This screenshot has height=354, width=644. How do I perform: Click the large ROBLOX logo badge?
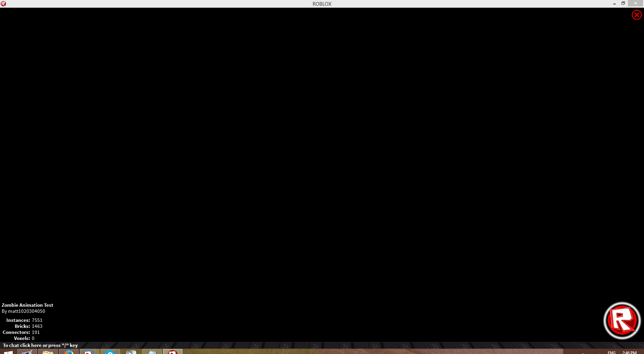[x=622, y=320]
